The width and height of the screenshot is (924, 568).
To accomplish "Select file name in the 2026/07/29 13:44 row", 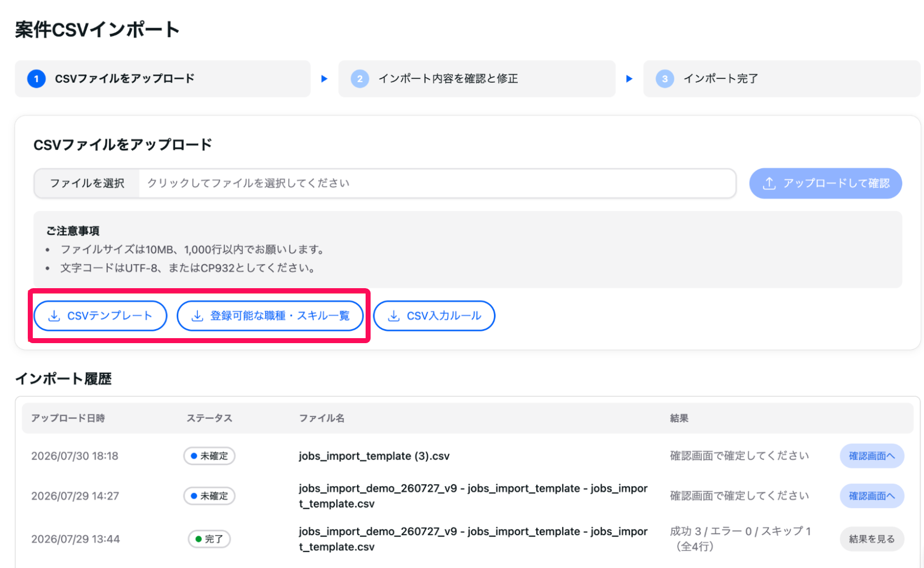I will point(473,539).
